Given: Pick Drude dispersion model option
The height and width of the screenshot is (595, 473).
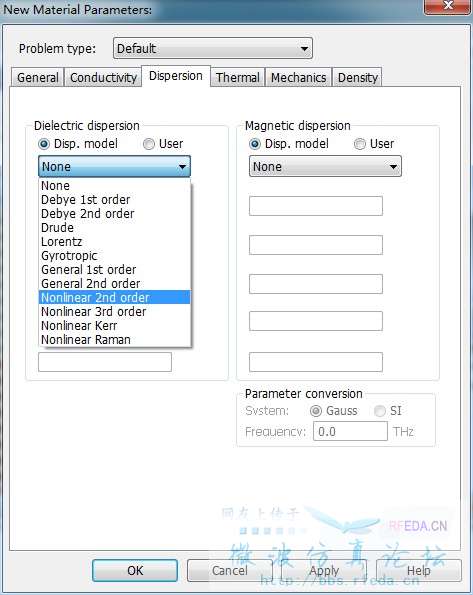Looking at the screenshot, I should click(114, 228).
